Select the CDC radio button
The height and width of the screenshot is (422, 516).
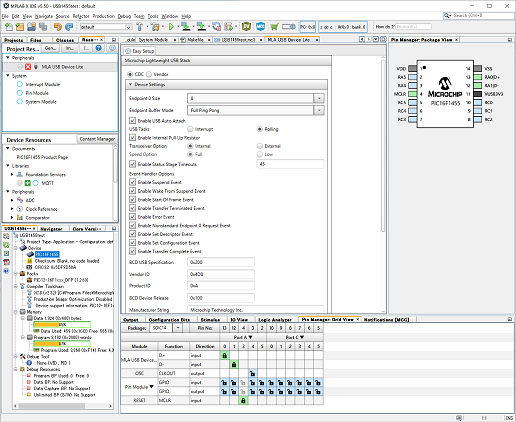(130, 74)
